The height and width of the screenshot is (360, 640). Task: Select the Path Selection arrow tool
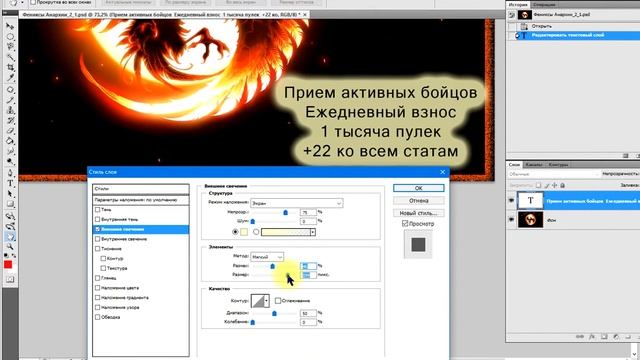10,194
